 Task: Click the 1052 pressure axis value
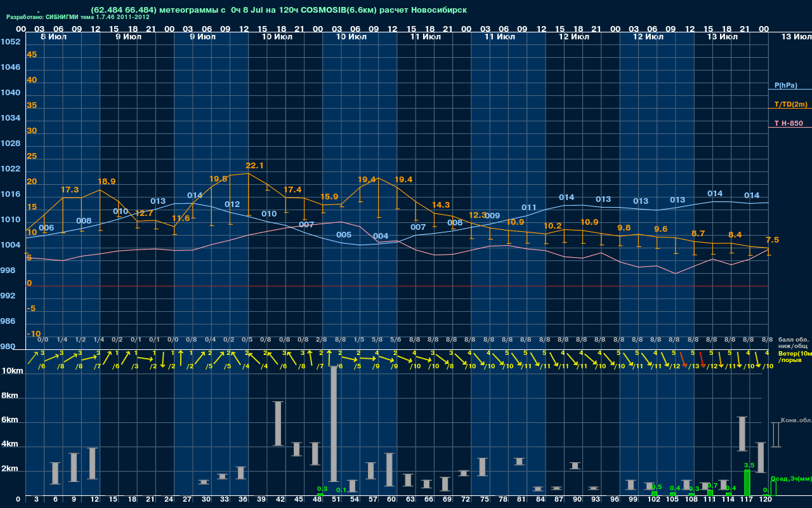pyautogui.click(x=10, y=42)
